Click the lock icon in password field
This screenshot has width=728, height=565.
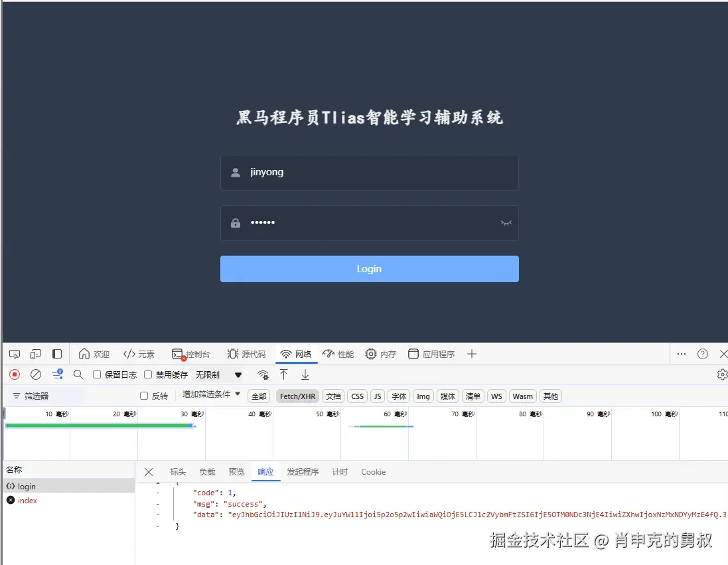[236, 223]
